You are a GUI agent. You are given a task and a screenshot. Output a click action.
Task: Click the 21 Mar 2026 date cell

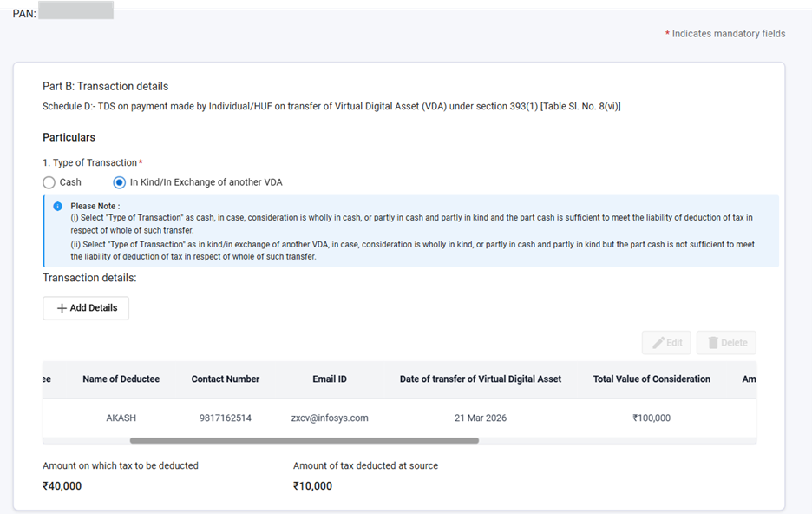[481, 418]
